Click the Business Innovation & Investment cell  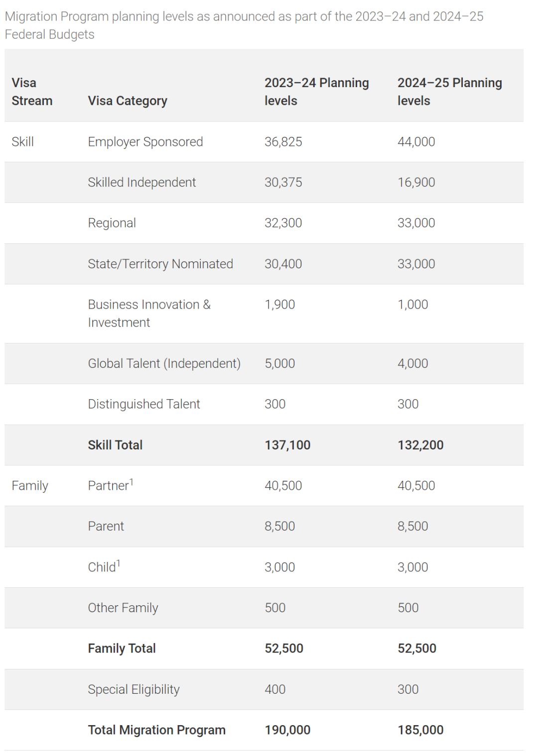[x=149, y=314]
